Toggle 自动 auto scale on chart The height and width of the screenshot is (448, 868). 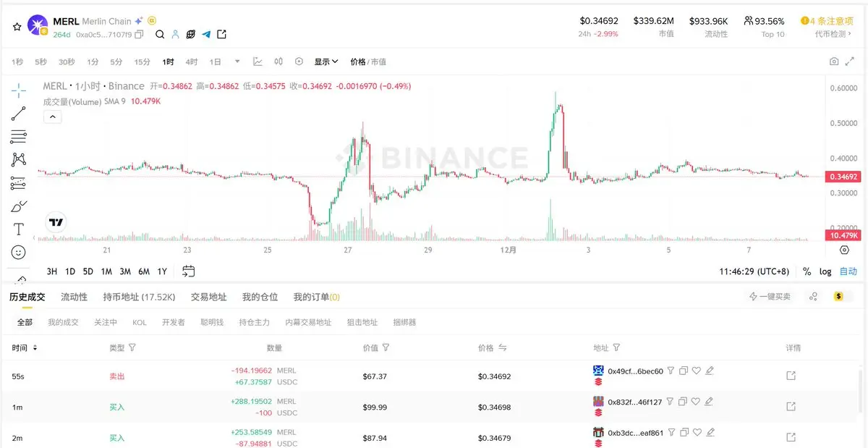click(x=848, y=271)
